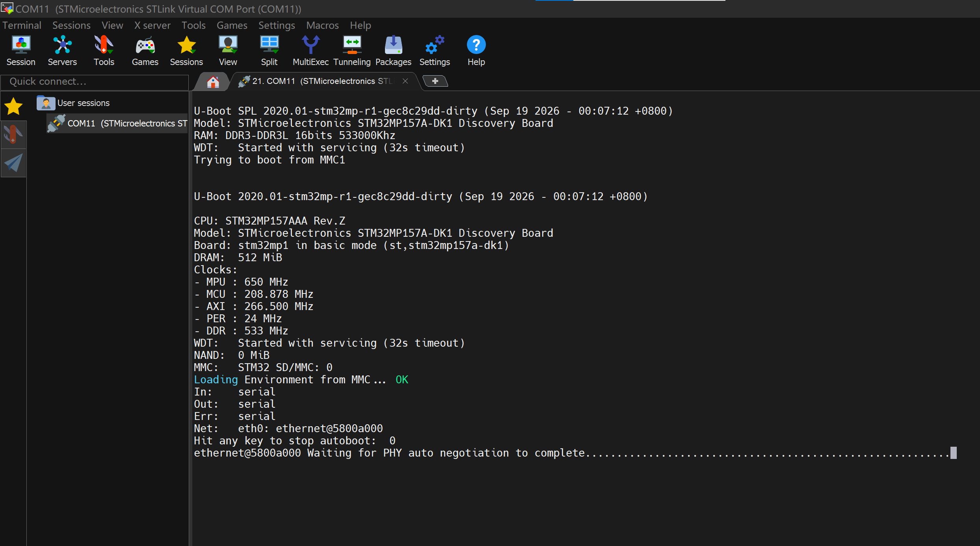This screenshot has height=546, width=980.
Task: Open the Tunneling toolbar icon
Action: (x=352, y=51)
